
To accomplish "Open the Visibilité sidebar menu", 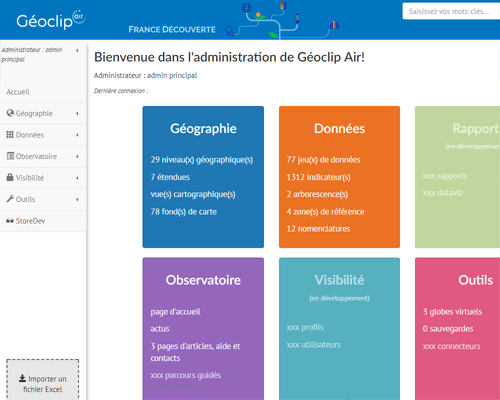I will [43, 178].
